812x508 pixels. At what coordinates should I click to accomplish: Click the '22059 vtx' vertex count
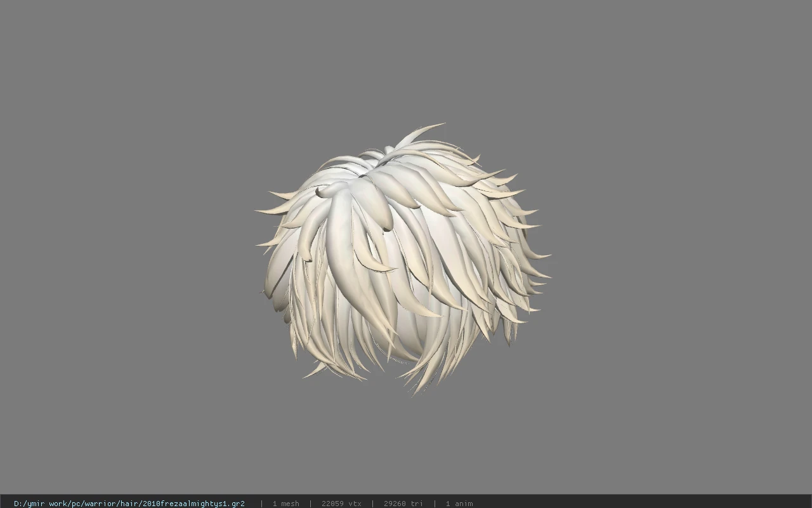(341, 504)
